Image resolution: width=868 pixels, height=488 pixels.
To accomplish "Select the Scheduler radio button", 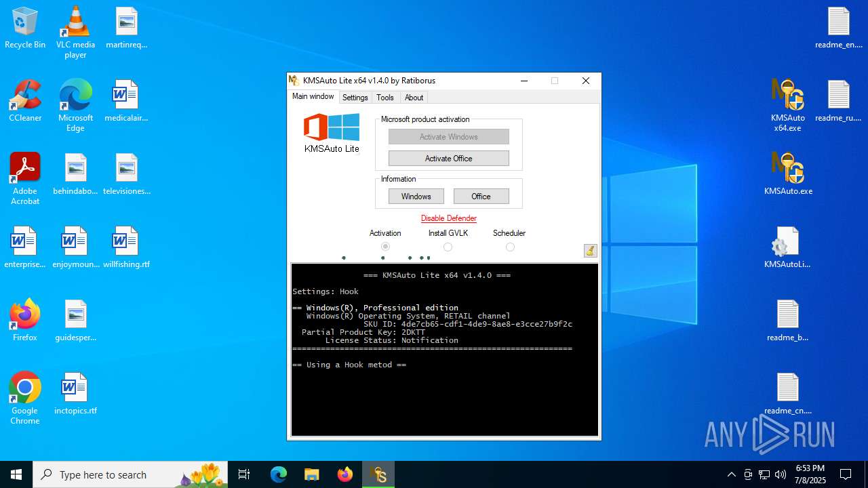I will (510, 247).
